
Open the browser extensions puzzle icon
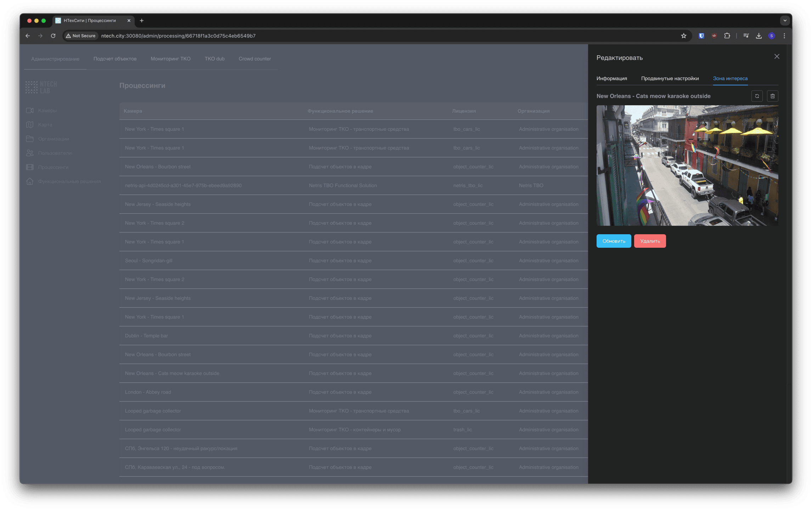(x=727, y=36)
